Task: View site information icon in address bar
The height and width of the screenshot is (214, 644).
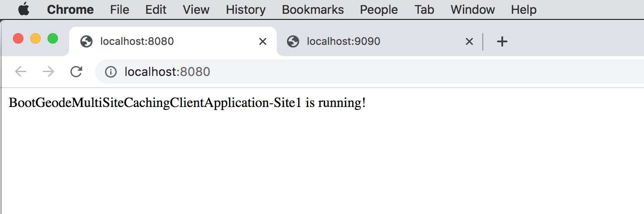Action: (111, 72)
